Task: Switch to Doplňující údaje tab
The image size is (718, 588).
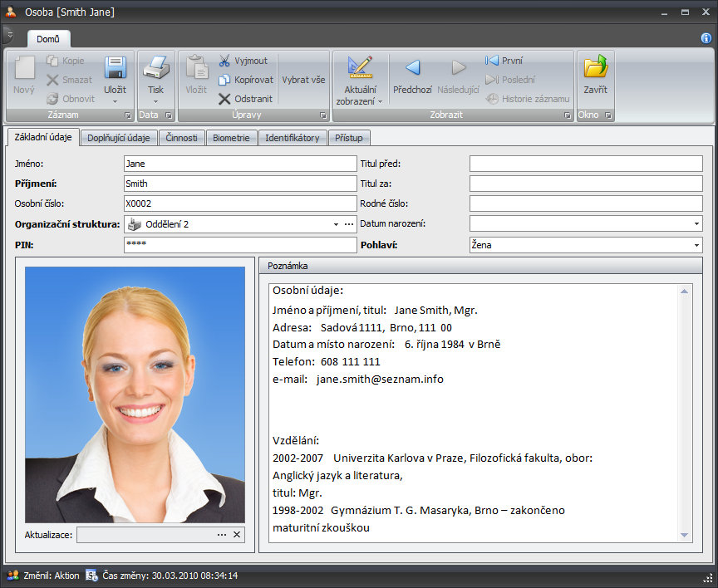Action: point(119,138)
